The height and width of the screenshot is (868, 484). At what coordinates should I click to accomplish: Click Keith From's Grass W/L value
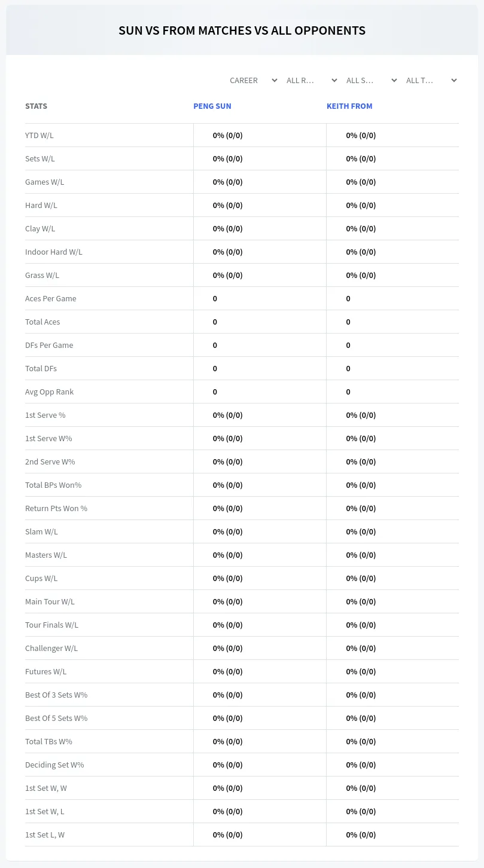361,275
